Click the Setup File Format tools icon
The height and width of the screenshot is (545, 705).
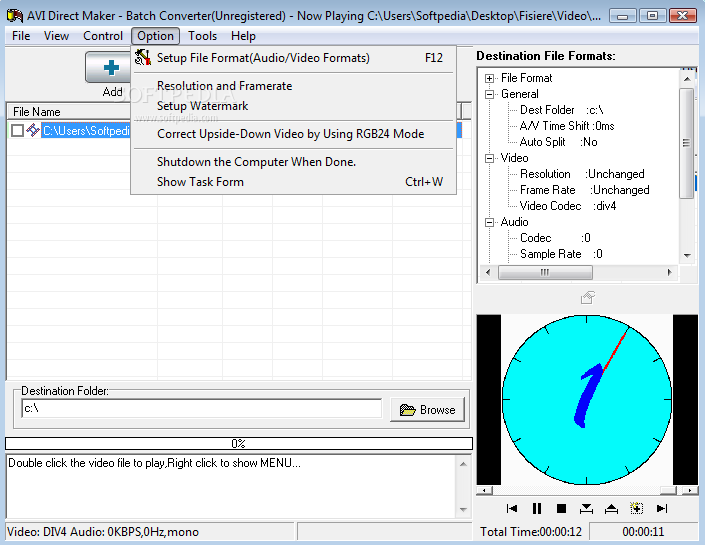click(x=143, y=57)
